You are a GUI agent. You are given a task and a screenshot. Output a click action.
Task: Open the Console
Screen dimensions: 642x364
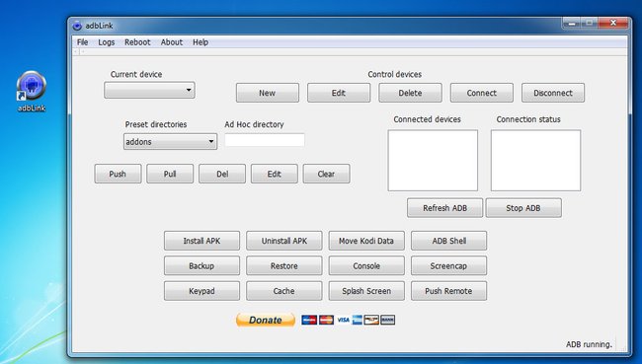366,265
